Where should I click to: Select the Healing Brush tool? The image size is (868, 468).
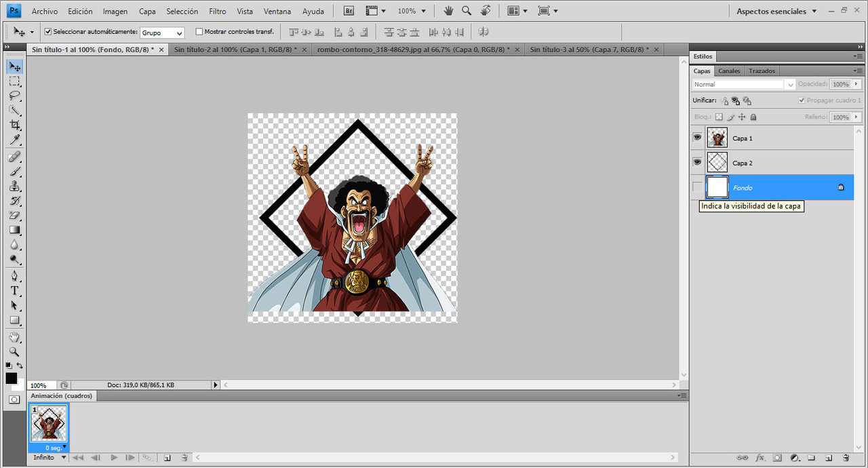pos(14,157)
